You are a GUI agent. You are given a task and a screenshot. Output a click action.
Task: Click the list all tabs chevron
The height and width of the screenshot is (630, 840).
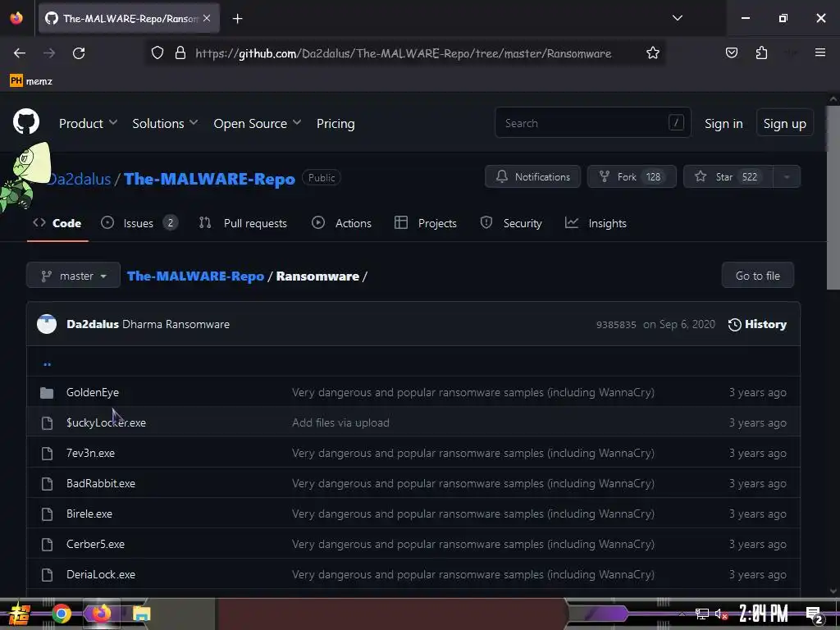[677, 18]
